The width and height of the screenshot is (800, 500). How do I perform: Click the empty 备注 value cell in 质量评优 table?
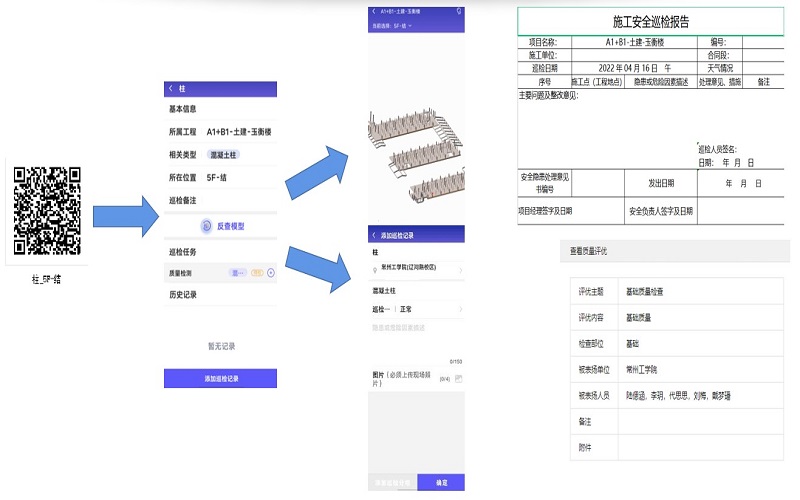click(701, 421)
